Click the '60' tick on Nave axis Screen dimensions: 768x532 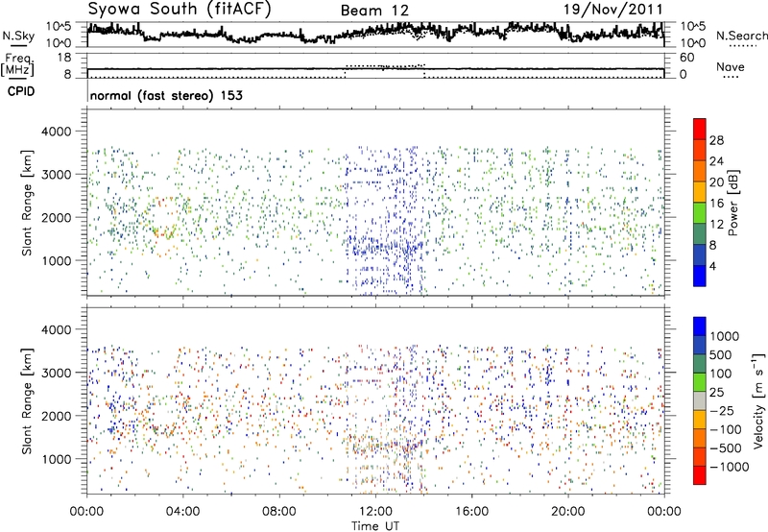(686, 58)
